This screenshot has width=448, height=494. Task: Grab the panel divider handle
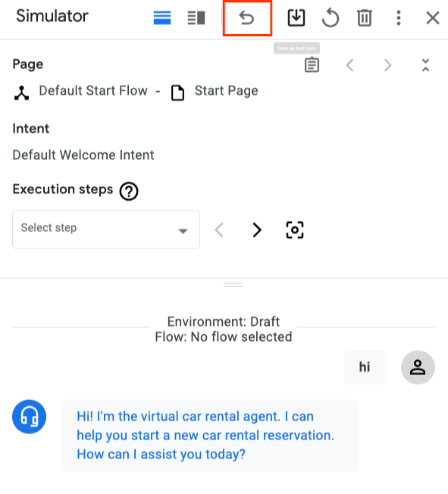pyautogui.click(x=233, y=285)
